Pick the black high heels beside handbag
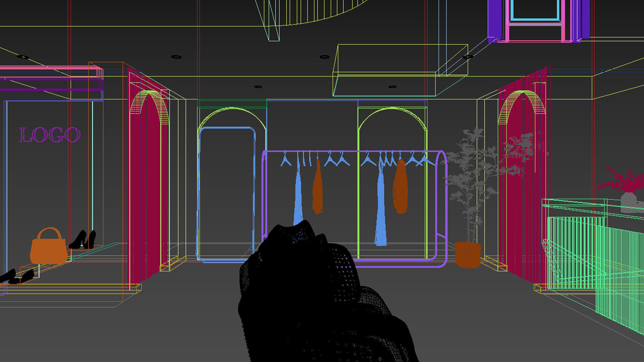This screenshot has height=362, width=644. pos(83,240)
